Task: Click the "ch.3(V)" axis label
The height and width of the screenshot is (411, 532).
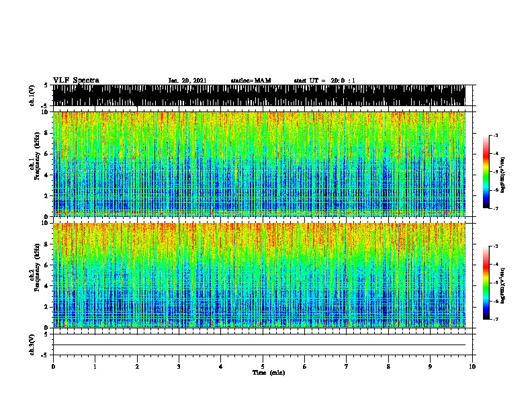Action: pyautogui.click(x=32, y=345)
